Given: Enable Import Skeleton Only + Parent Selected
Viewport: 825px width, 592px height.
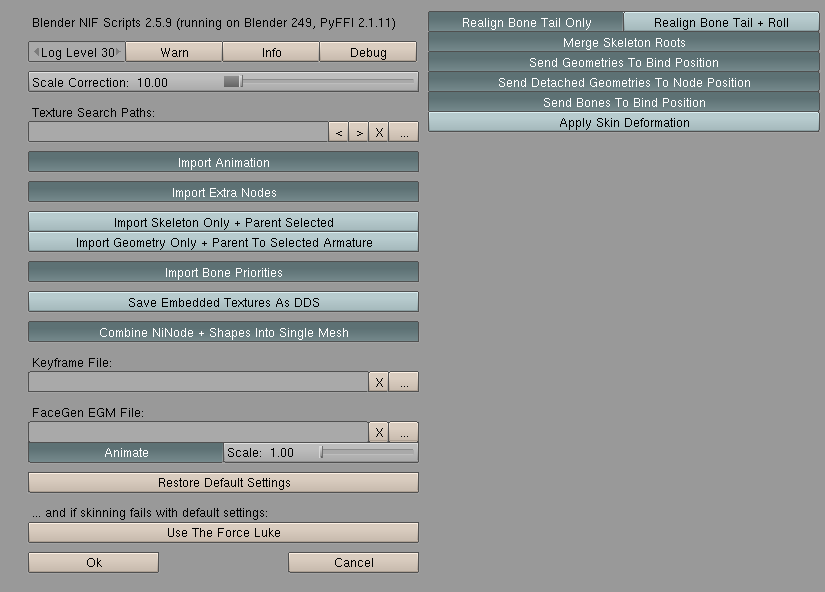Looking at the screenshot, I should tap(224, 222).
